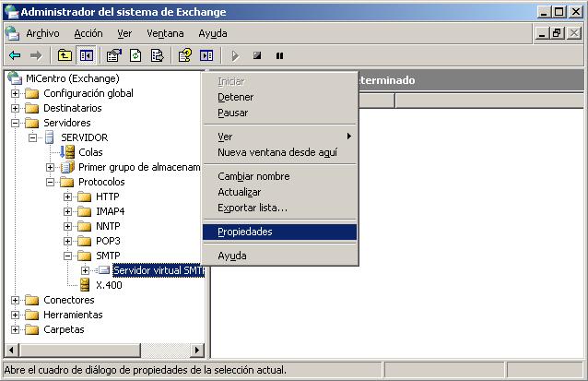This screenshot has height=381, width=588.
Task: Collapse the Servidores tree node
Action: click(x=15, y=123)
